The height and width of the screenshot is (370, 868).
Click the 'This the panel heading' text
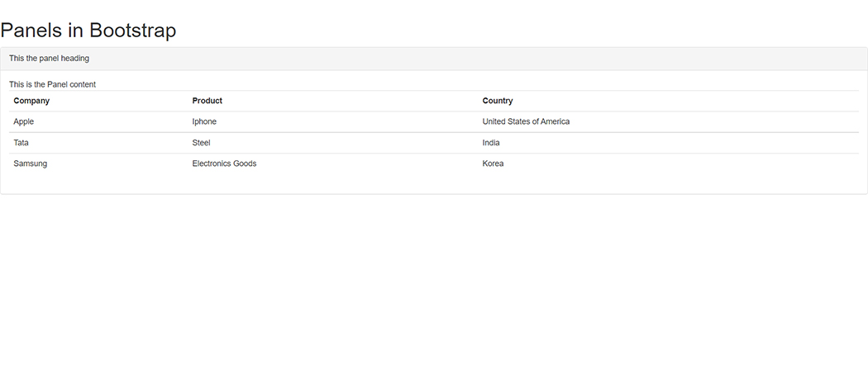[x=49, y=59]
